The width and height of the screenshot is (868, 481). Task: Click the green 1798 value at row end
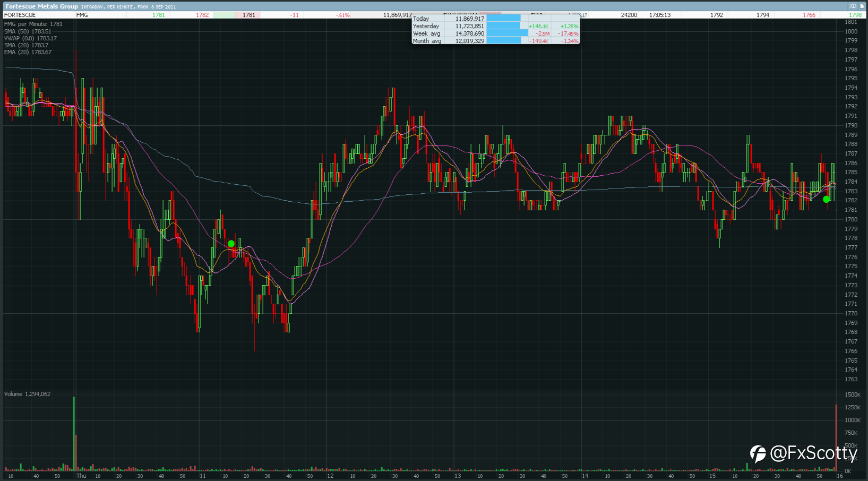(x=855, y=15)
